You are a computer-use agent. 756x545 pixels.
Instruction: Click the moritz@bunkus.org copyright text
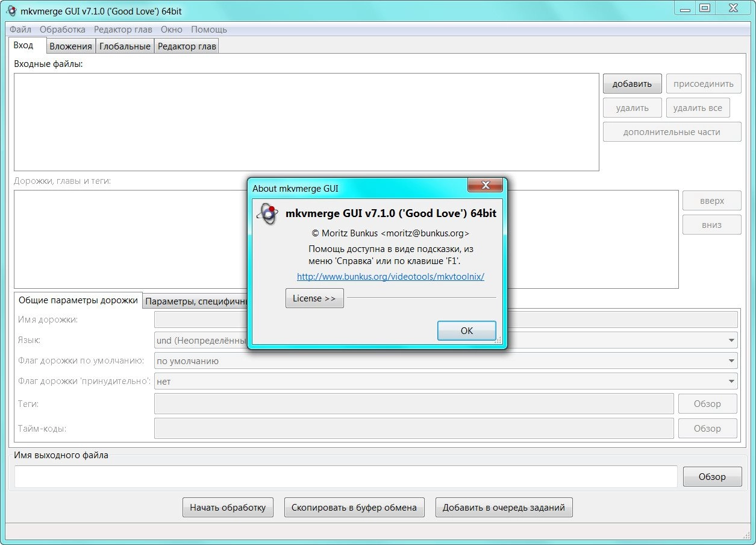390,233
